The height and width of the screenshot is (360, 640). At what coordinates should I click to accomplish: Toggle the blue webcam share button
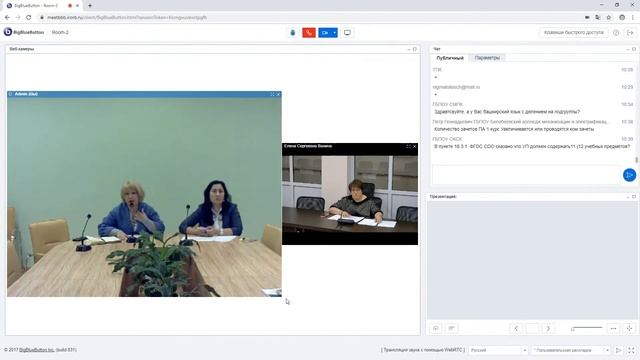(x=325, y=33)
